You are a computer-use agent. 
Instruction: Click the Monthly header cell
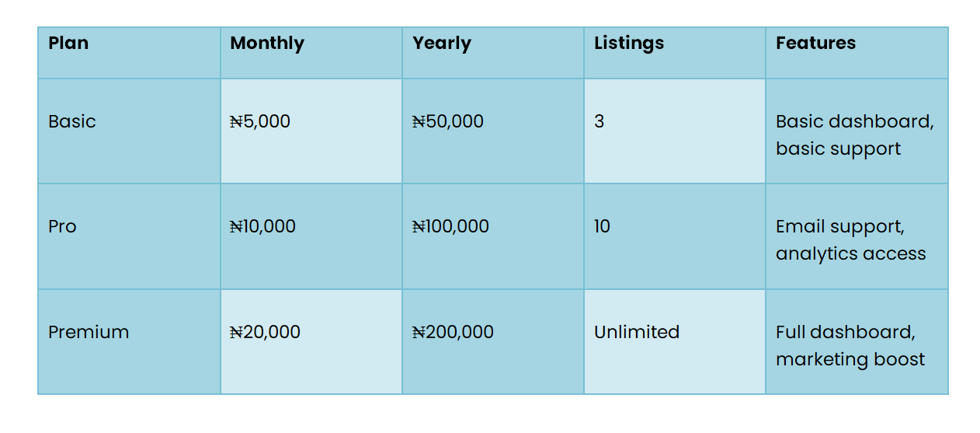tap(311, 53)
